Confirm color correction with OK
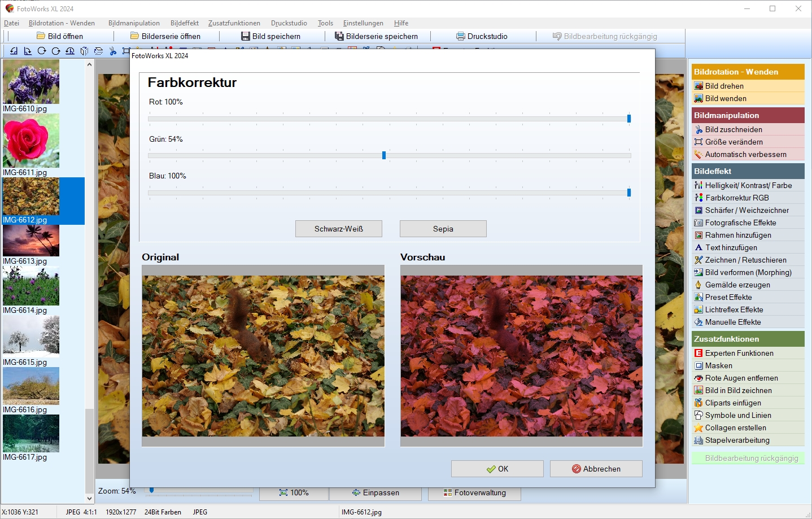 497,469
